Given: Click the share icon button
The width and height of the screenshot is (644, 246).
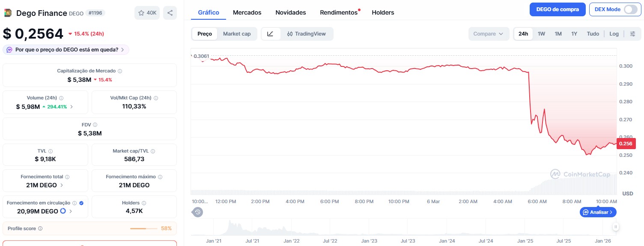Looking at the screenshot, I should 170,13.
